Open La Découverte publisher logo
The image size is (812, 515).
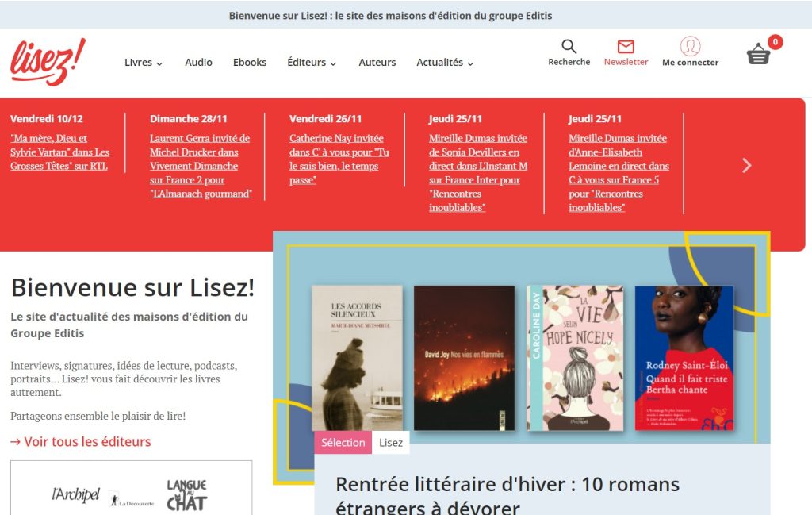[132, 499]
